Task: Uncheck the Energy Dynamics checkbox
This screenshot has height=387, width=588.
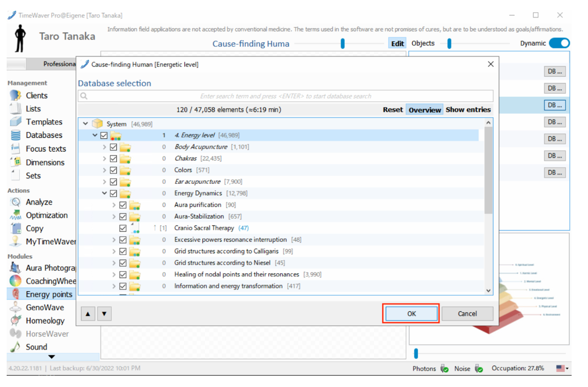Action: click(x=113, y=193)
